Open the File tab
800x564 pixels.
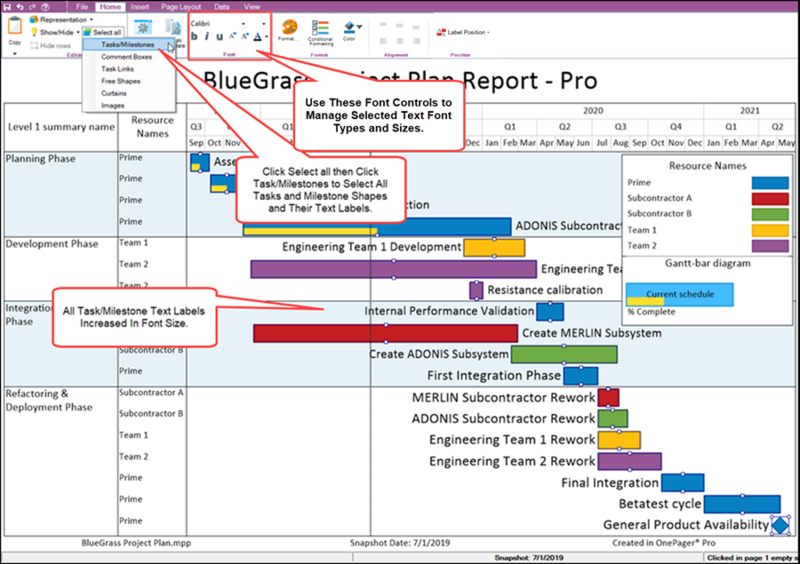[82, 7]
